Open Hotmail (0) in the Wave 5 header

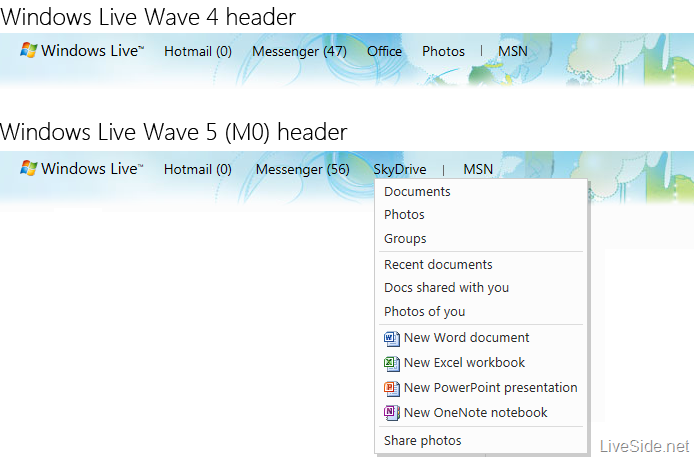tap(197, 169)
